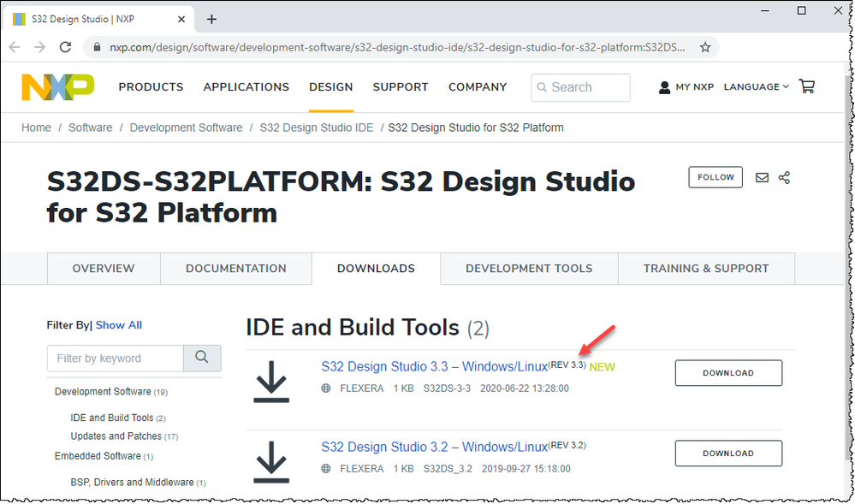Viewport: 855px width, 504px height.
Task: Open the PRODUCTS menu
Action: click(x=151, y=87)
